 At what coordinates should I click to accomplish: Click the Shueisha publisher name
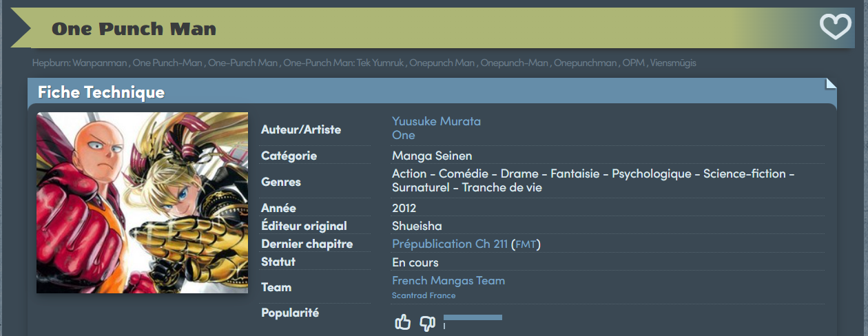coord(417,226)
